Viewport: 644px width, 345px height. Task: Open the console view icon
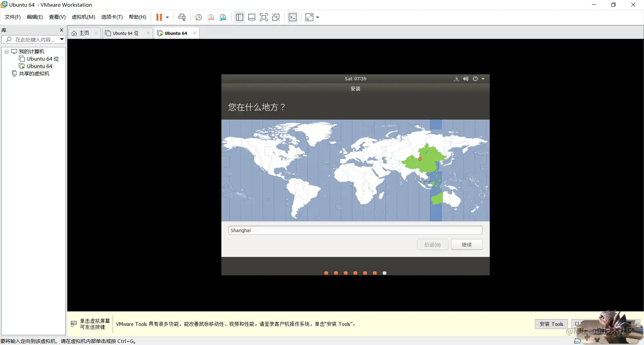click(x=293, y=17)
